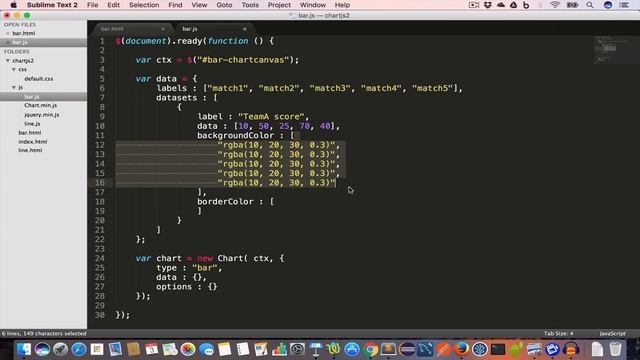
Task: Close the bar.js tab
Action: pos(244,29)
